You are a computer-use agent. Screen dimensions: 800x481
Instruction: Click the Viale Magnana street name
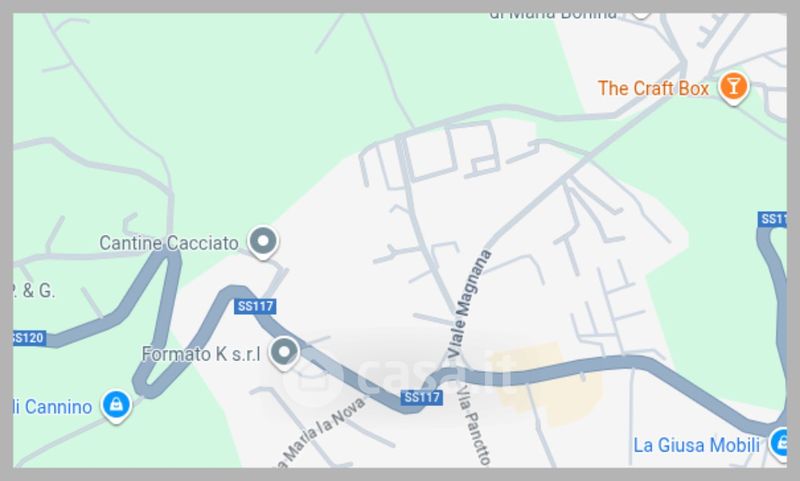pos(469,303)
